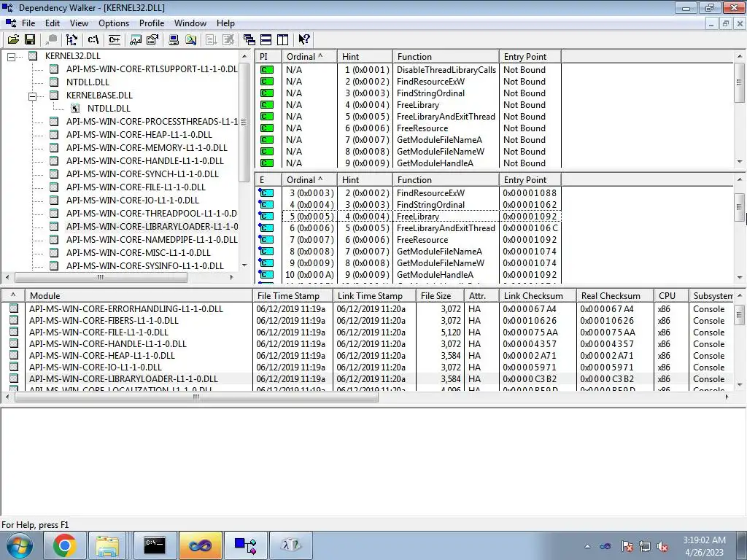This screenshot has width=747, height=560.
Task: Show hidden tray icons arrow
Action: coord(587,546)
